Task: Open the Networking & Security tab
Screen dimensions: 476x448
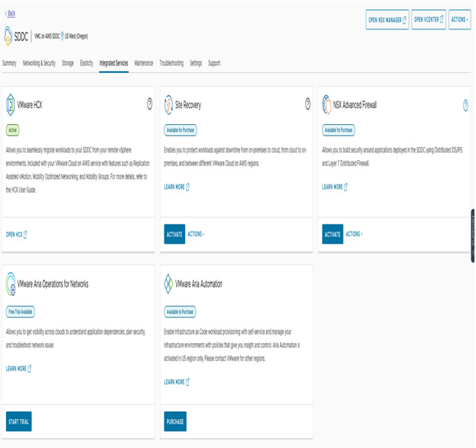Action: 39,63
